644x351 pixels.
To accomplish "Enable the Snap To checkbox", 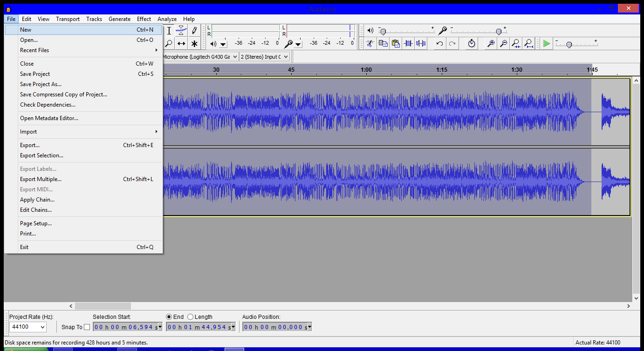I will click(x=87, y=327).
